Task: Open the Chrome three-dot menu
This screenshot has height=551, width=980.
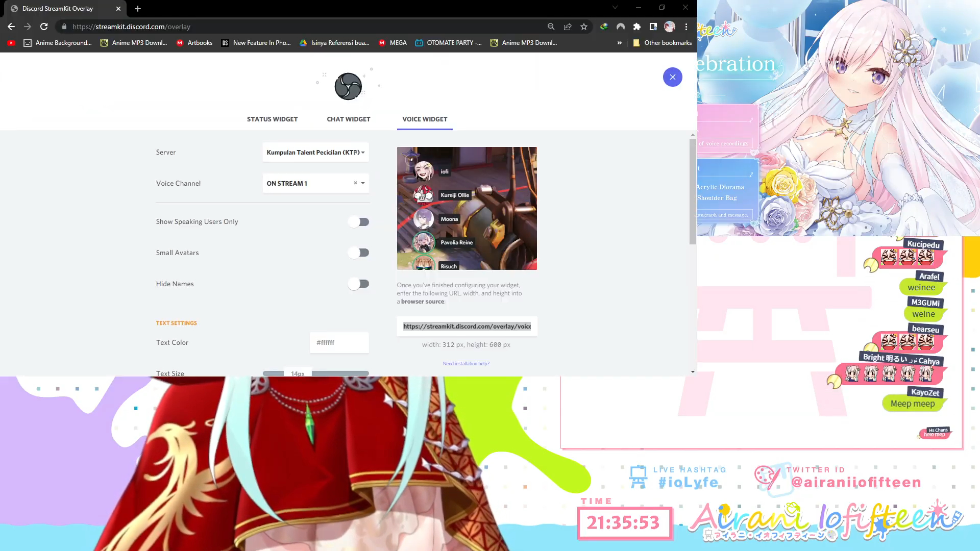Action: (686, 27)
